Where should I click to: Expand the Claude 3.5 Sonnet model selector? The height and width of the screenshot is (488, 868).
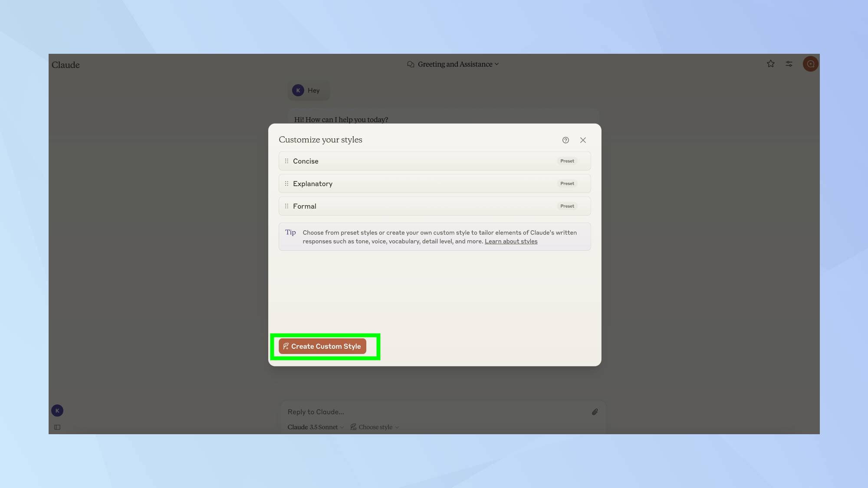pos(315,427)
